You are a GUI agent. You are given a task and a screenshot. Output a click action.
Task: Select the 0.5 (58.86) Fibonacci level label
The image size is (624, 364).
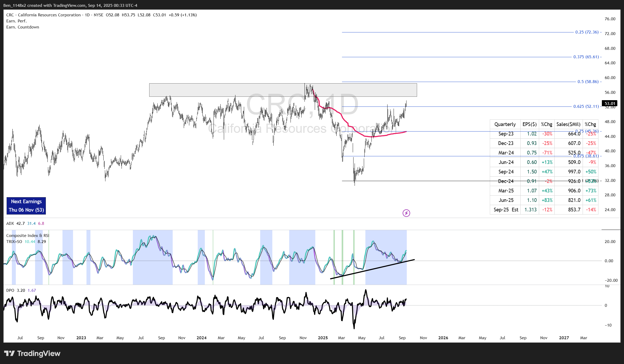pos(588,82)
